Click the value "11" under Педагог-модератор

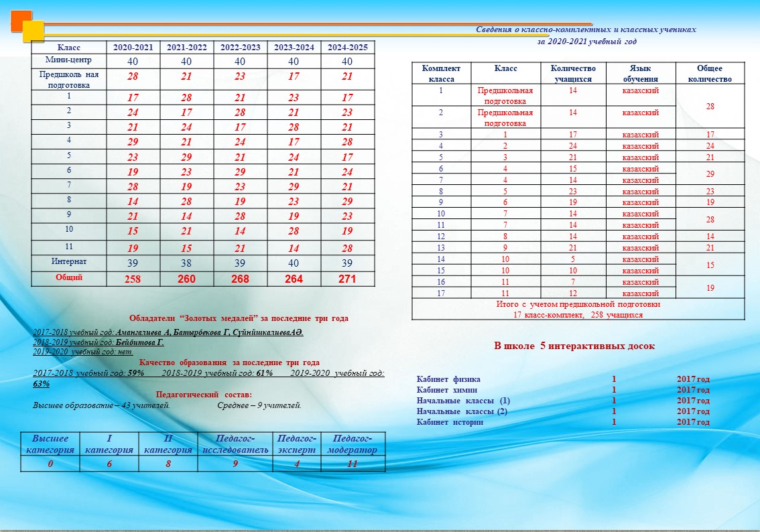tap(353, 464)
